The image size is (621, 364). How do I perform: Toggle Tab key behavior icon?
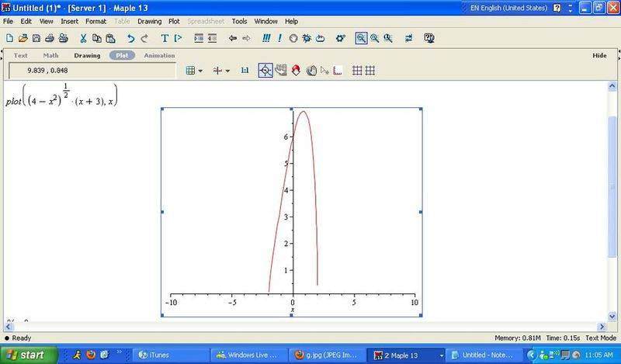[409, 38]
